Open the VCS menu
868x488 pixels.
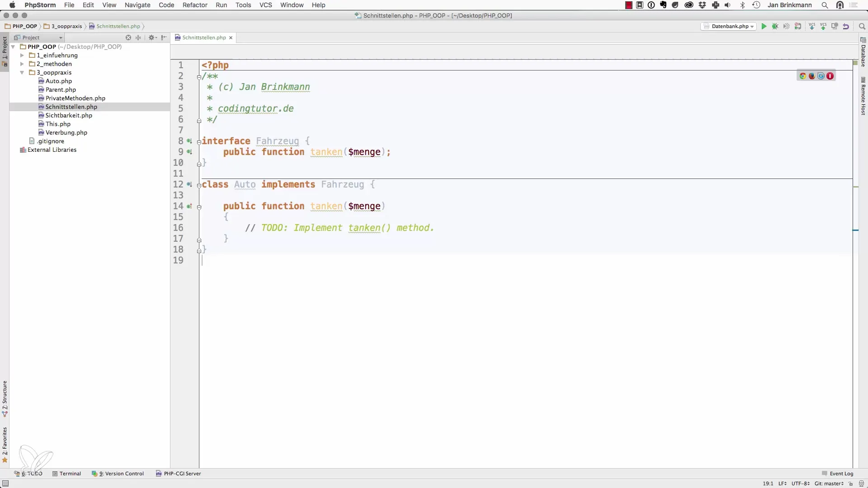[x=265, y=5]
